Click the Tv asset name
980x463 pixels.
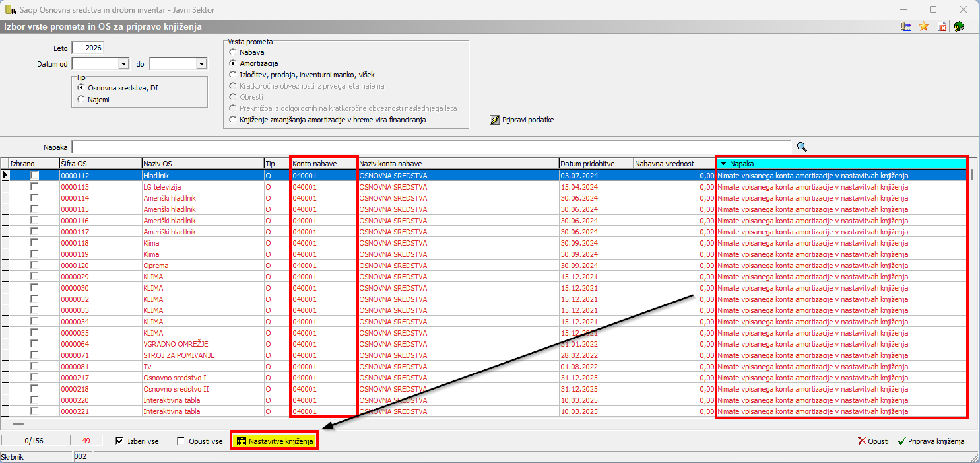point(147,367)
